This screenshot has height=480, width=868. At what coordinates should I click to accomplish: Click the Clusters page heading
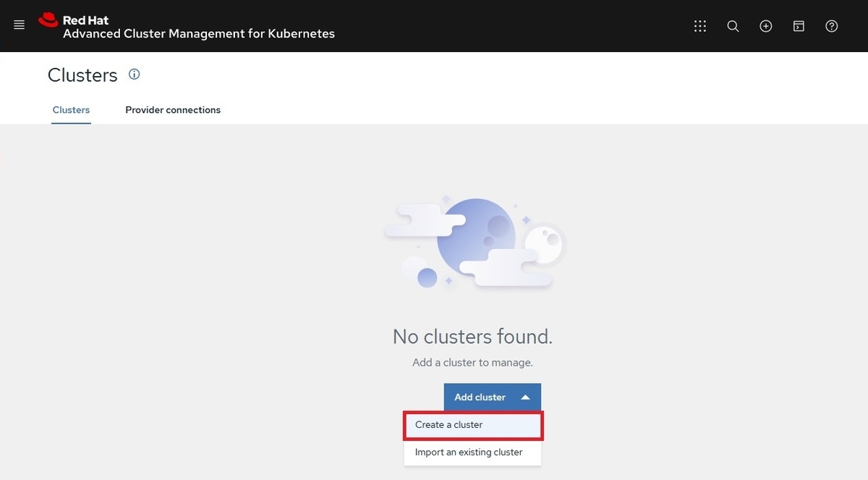click(82, 75)
